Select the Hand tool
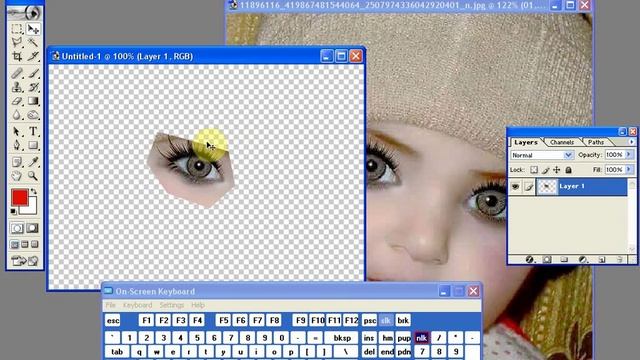 coord(17,176)
